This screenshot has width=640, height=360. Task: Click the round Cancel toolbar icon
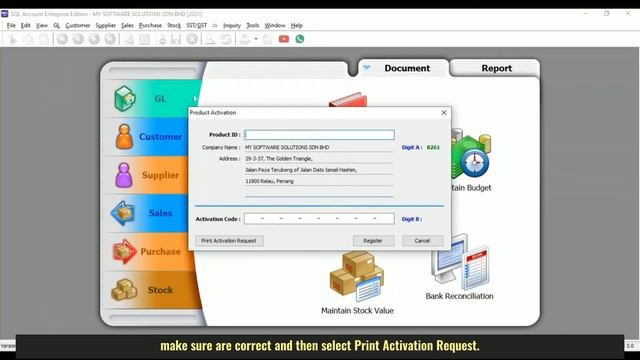click(x=192, y=39)
